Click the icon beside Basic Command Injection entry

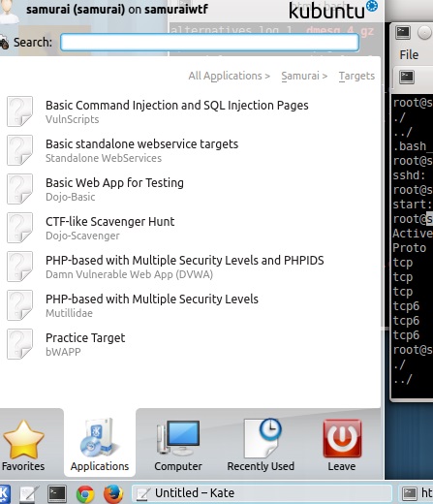click(x=19, y=111)
